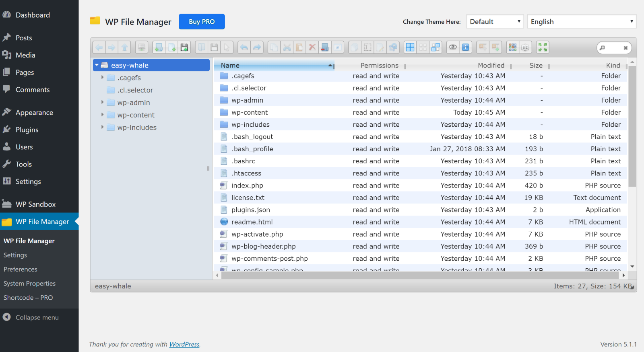Create a new file with toolbar icon
Viewport: 644px width, 352px height.
tap(172, 47)
